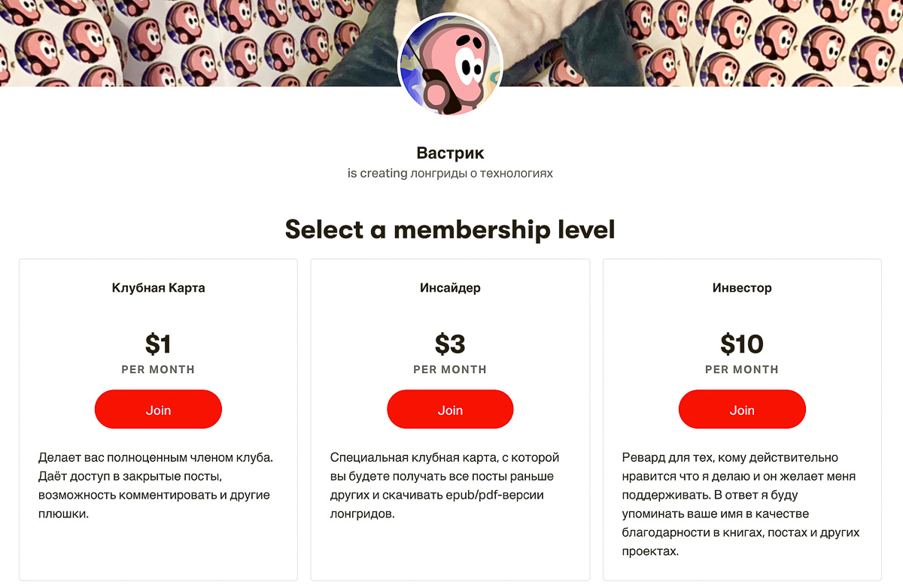Click the Клубная Карта tier title

[x=158, y=287]
